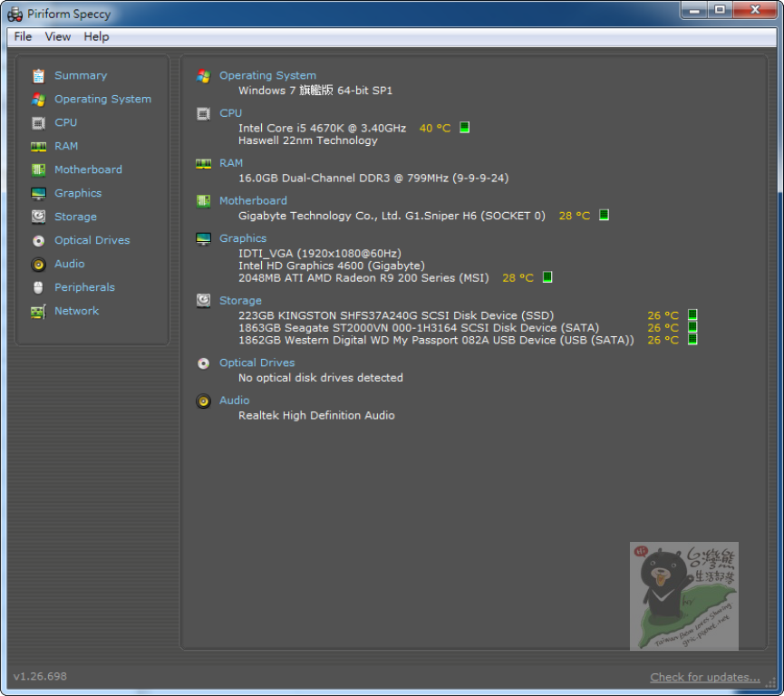Click the RAM heading in summary panel
This screenshot has width=784, height=696.
[x=231, y=163]
